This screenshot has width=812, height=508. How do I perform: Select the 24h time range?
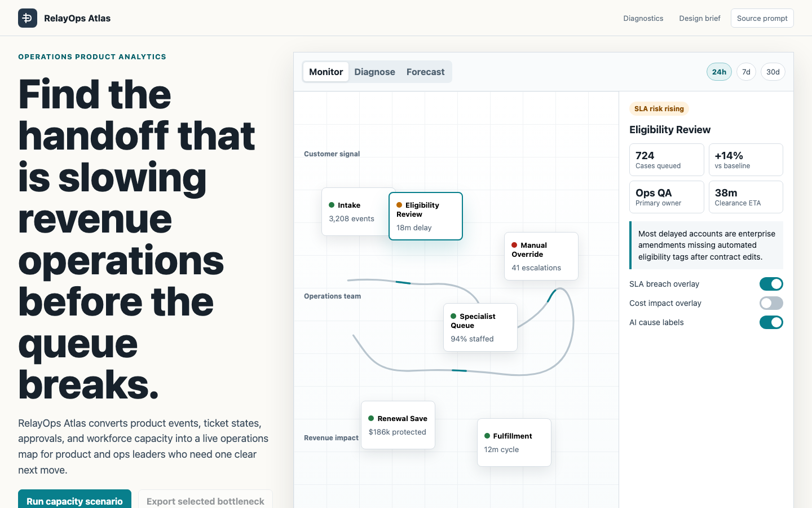pyautogui.click(x=719, y=72)
